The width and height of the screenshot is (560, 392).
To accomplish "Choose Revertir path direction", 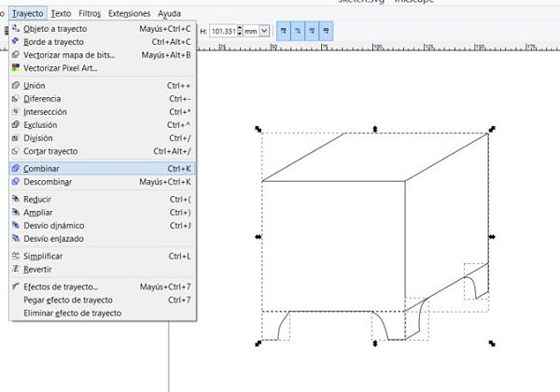I will point(103,269).
